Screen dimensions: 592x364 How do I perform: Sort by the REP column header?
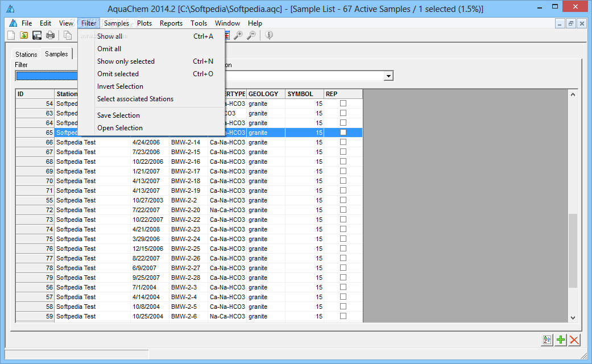(343, 94)
